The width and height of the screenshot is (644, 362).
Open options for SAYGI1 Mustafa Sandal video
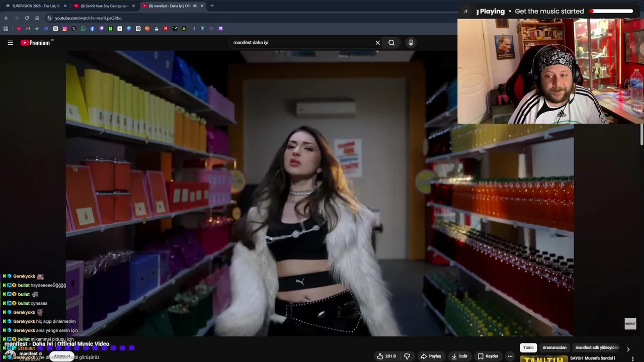click(633, 358)
